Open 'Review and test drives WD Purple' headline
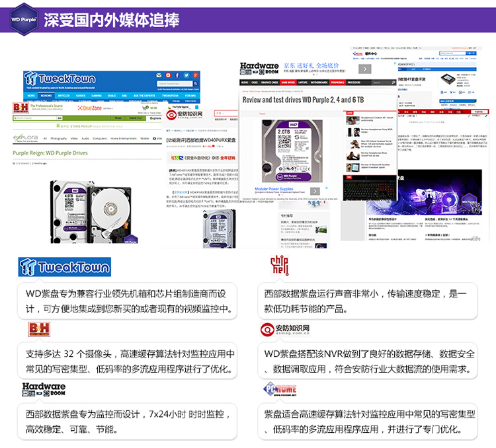This screenshot has width=496, height=448. pyautogui.click(x=303, y=100)
